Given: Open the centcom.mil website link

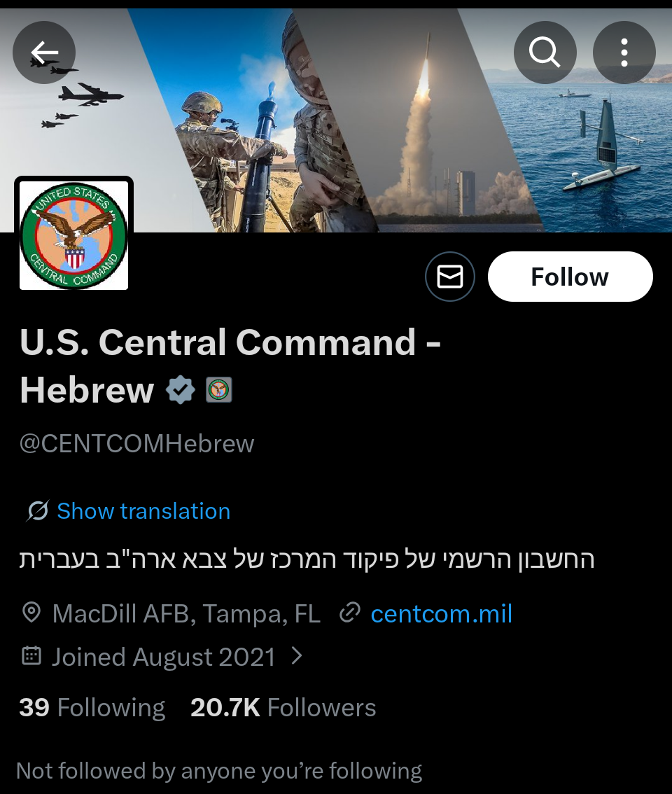Looking at the screenshot, I should click(442, 613).
